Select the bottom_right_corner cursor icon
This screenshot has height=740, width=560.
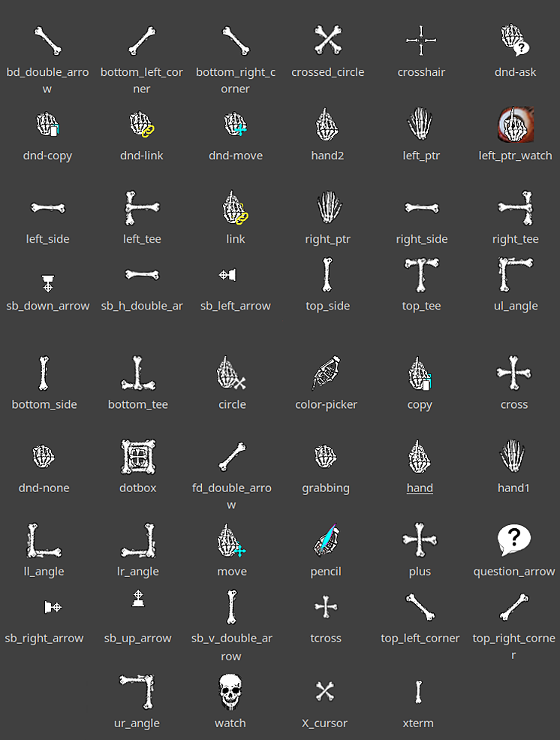(x=236, y=41)
